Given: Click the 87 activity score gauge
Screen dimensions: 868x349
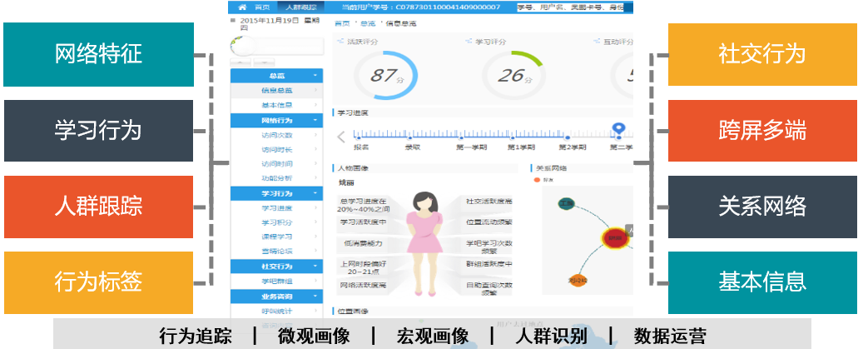Looking at the screenshot, I should pos(384,75).
